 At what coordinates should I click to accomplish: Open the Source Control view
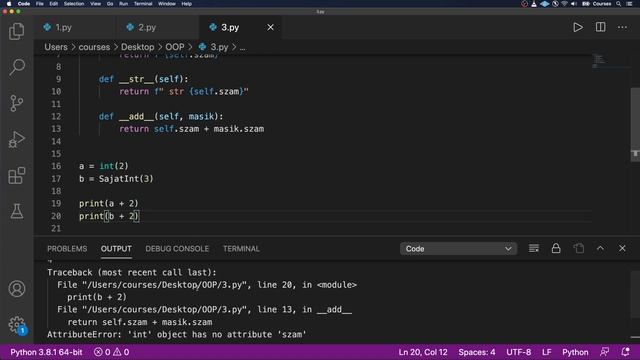pos(16,103)
